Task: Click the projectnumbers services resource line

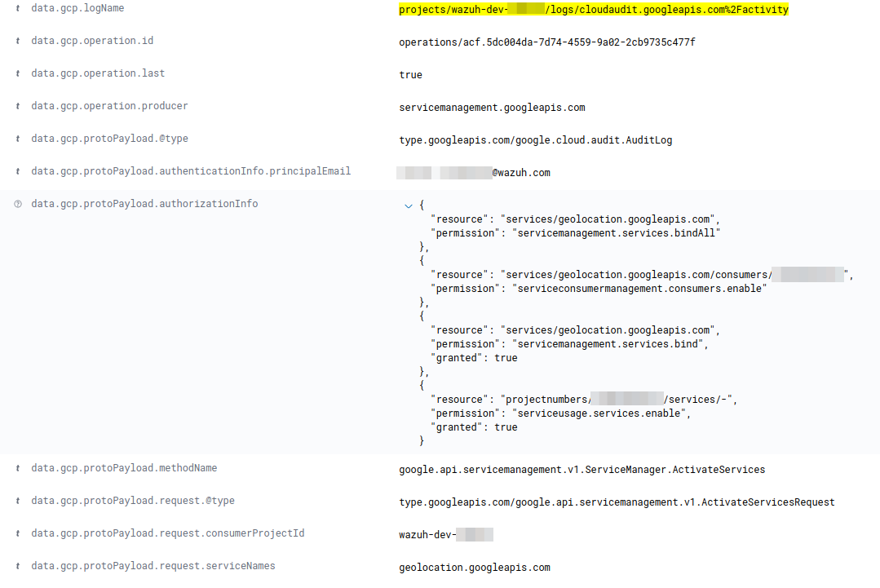Action: (x=584, y=400)
